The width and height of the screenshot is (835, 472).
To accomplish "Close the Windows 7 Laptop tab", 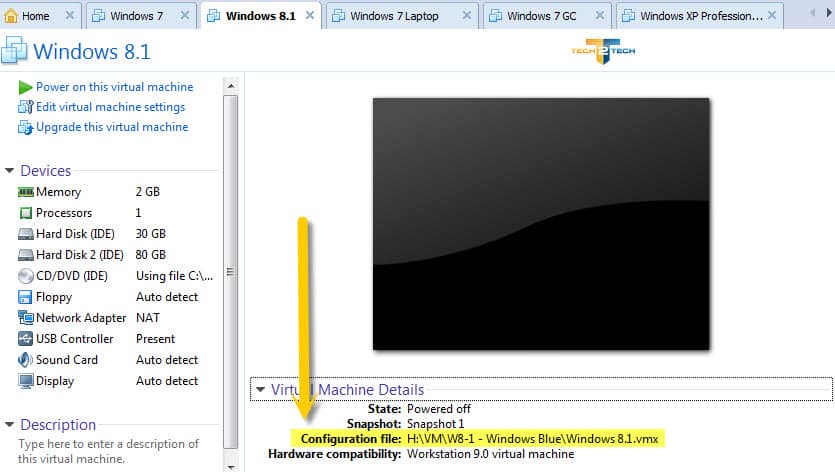I will [x=466, y=16].
